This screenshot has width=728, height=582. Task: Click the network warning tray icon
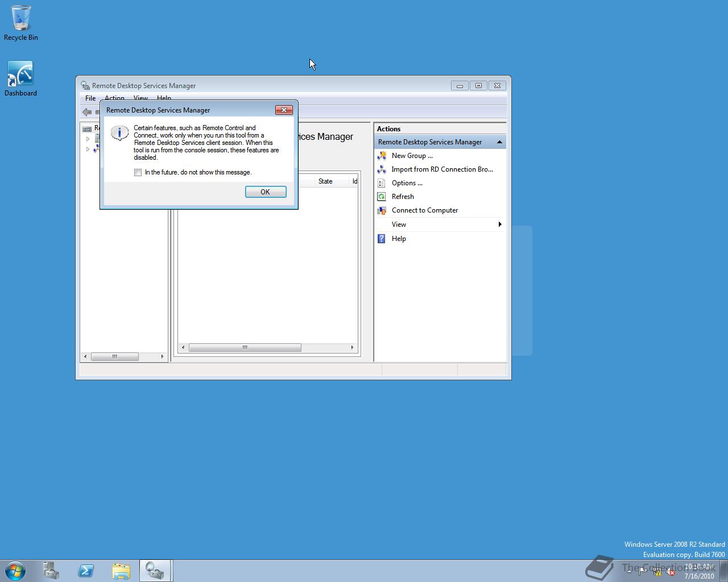coord(657,572)
